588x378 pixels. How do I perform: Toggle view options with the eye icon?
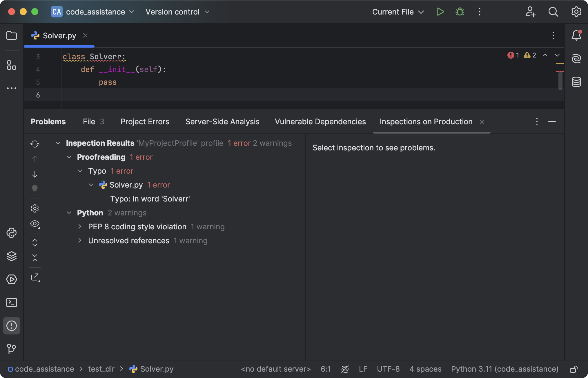point(35,224)
